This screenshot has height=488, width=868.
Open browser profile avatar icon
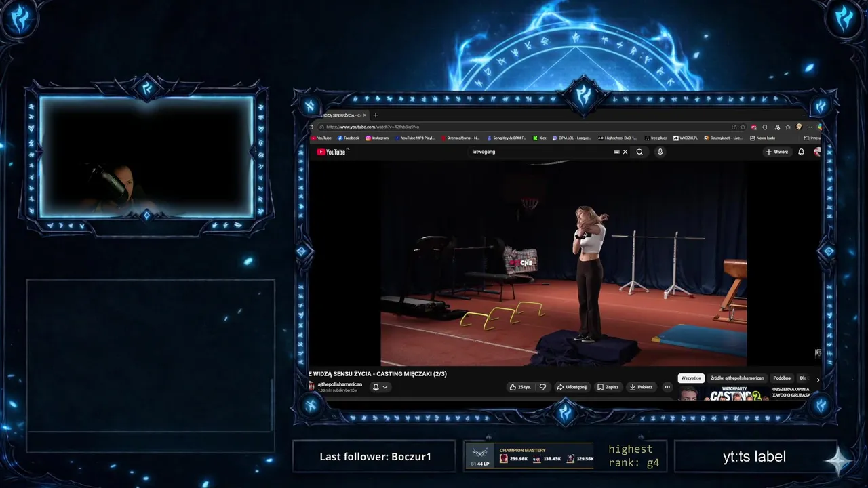click(799, 127)
